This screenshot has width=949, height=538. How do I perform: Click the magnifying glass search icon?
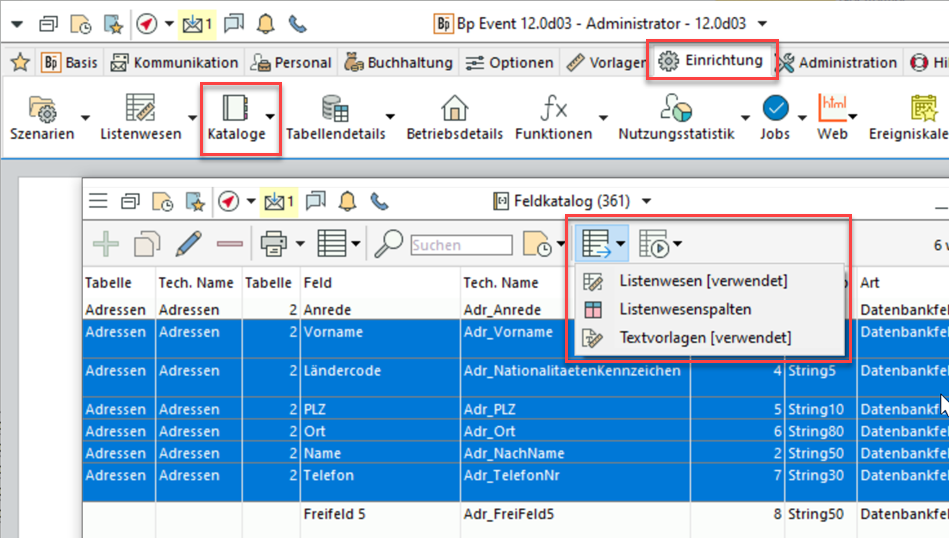[389, 243]
